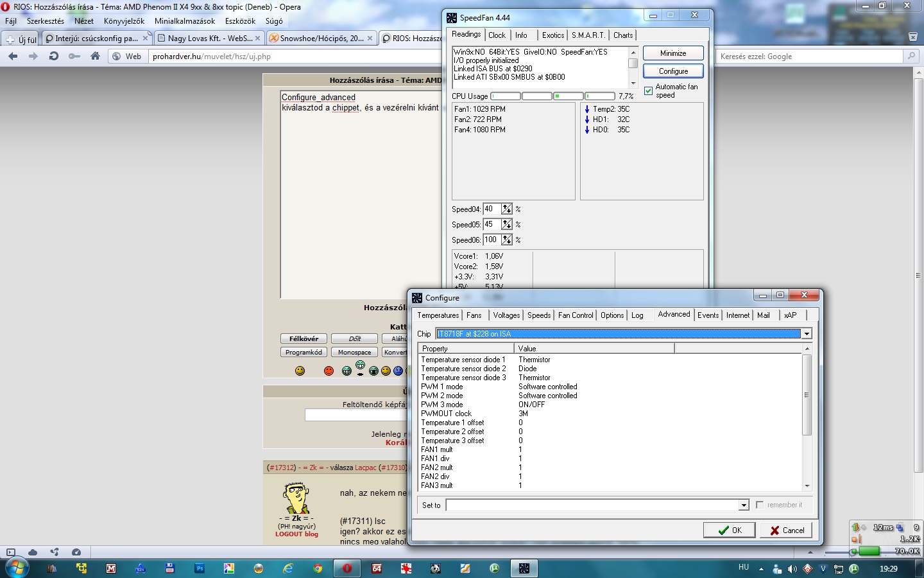
Task: Reload the page in Opera
Action: [54, 57]
